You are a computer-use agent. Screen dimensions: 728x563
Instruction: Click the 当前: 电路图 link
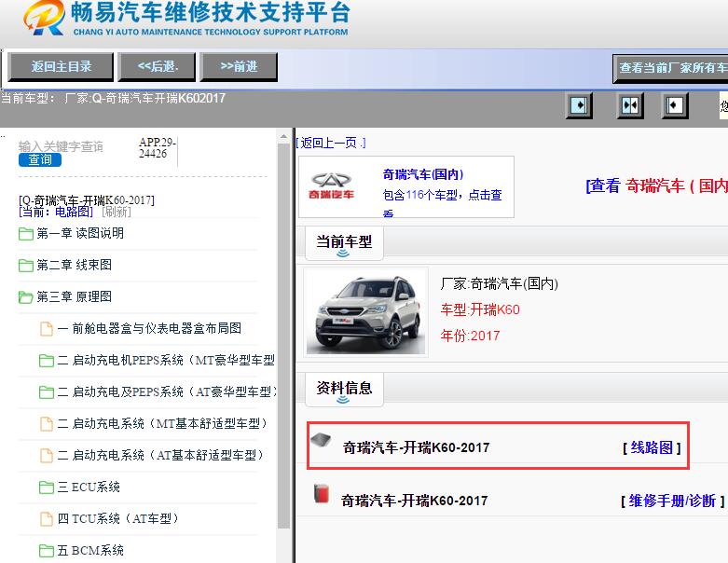(56, 212)
